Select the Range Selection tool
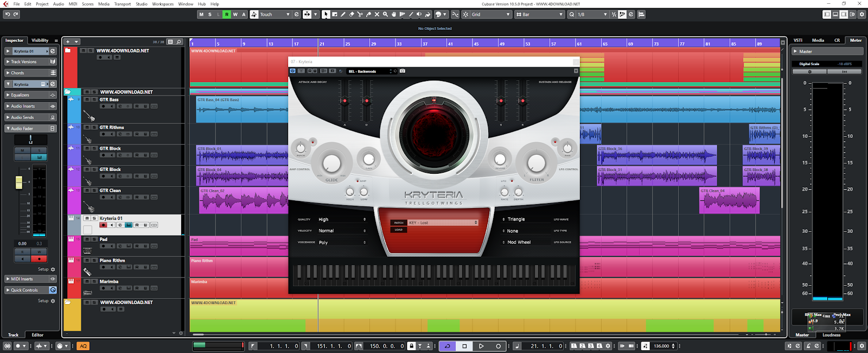This screenshot has height=353, width=868. pos(335,15)
